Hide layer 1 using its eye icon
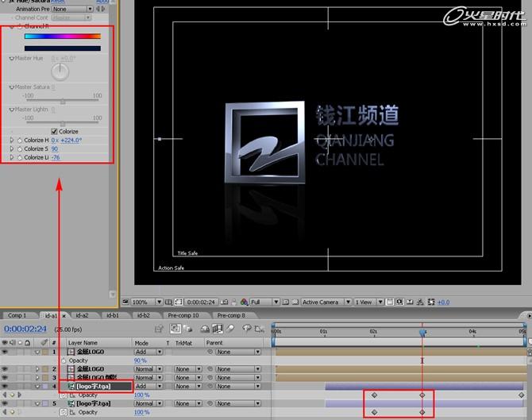 click(5, 352)
